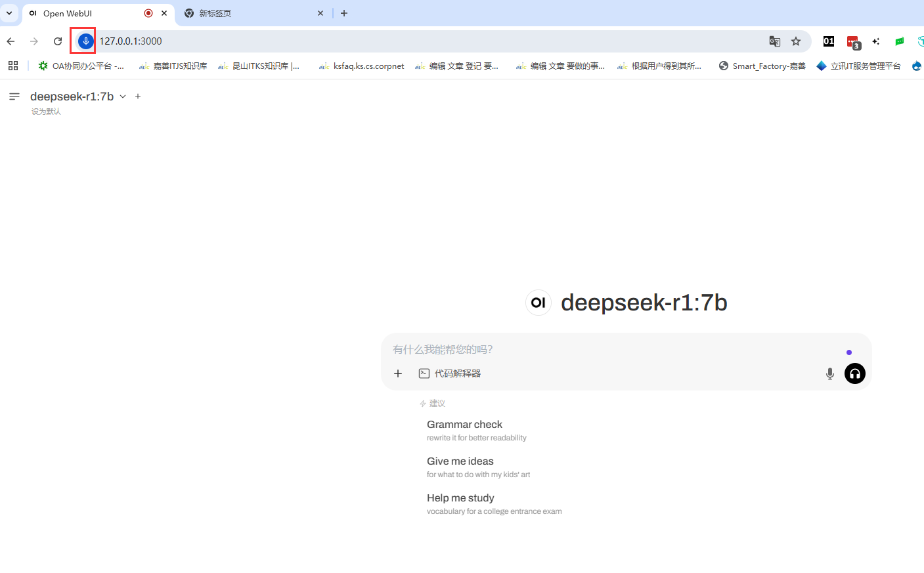The image size is (924, 573).
Task: Add another model with plus icon
Action: coord(138,96)
